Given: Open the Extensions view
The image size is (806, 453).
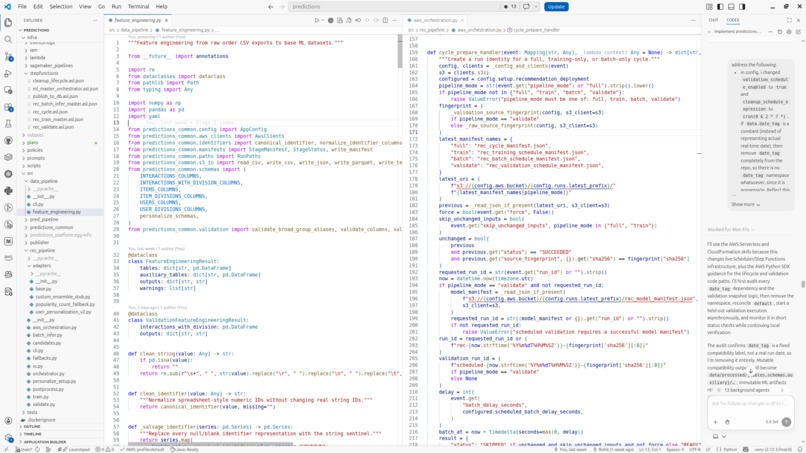Looking at the screenshot, I should (8, 107).
